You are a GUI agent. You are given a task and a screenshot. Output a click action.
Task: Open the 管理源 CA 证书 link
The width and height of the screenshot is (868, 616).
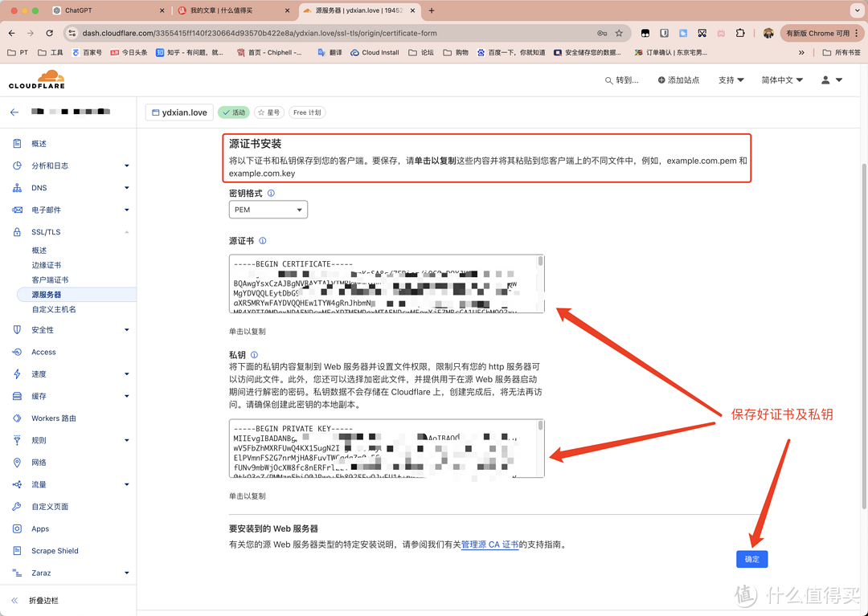pos(489,545)
